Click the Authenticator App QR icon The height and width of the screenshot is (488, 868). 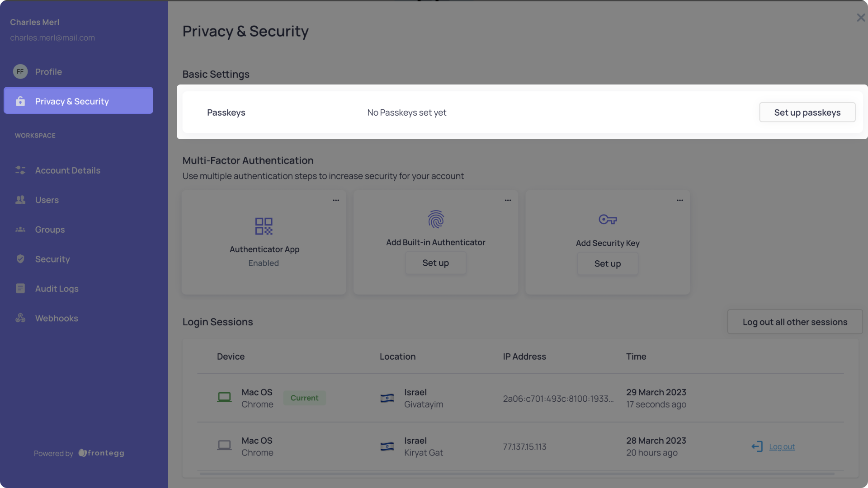click(264, 226)
